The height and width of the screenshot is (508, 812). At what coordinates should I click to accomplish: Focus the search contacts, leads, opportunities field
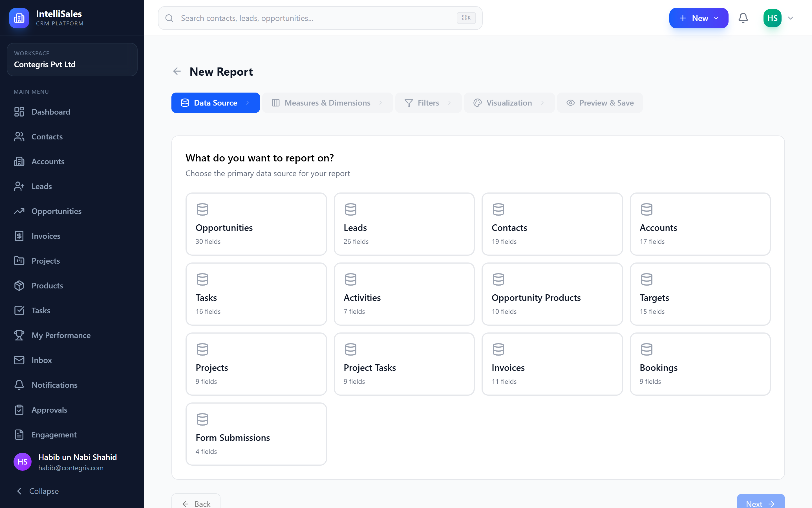click(x=320, y=18)
